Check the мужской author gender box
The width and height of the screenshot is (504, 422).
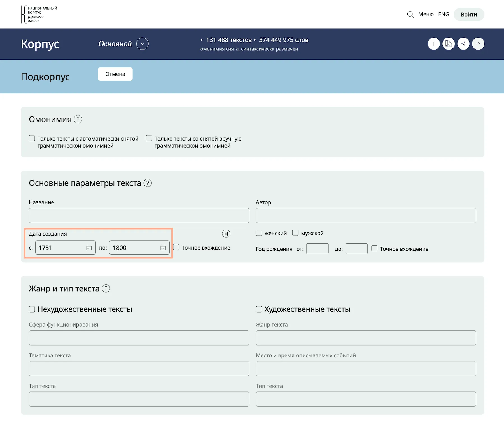[295, 233]
